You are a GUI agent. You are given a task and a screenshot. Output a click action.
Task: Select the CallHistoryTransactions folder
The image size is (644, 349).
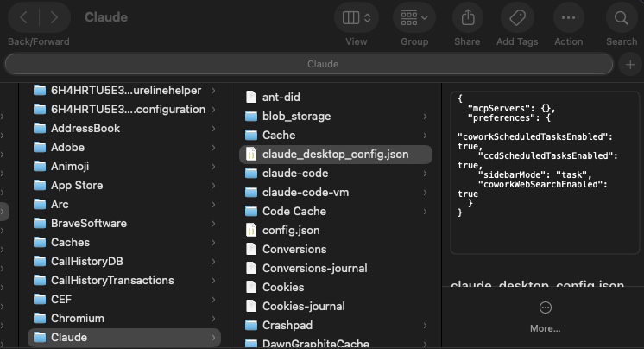pos(124,280)
